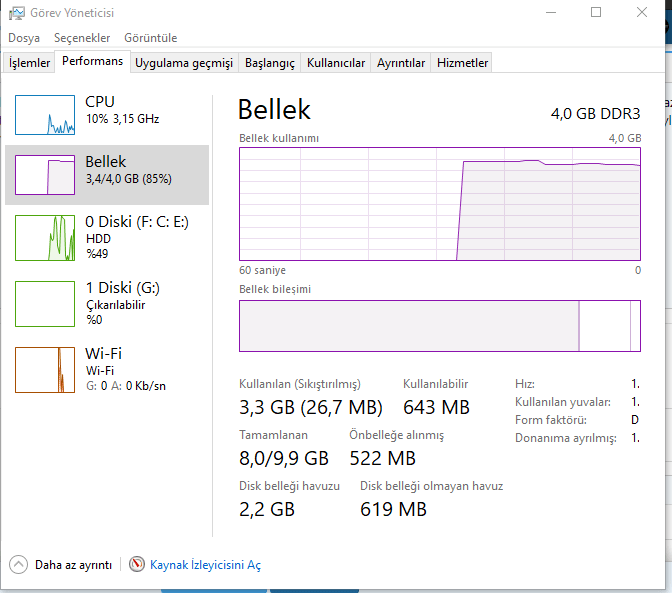672x593 pixels.
Task: Switch to the Uygulama geçmişi tab
Action: pos(184,63)
